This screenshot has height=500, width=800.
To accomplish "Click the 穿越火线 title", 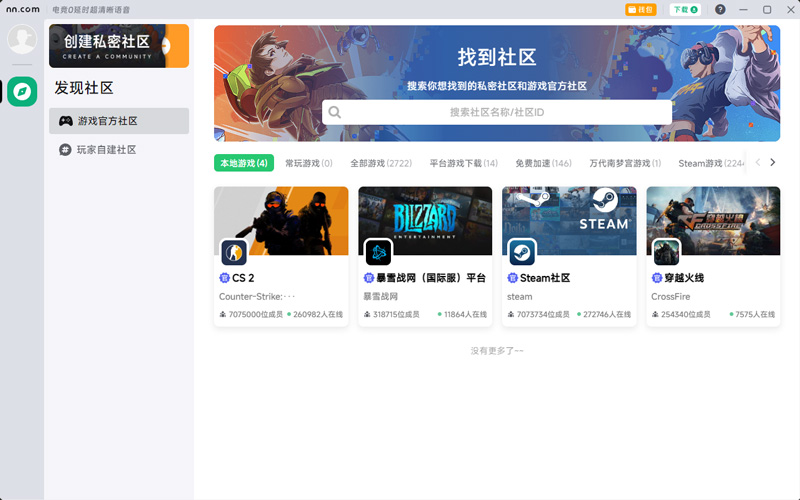I will coord(684,278).
